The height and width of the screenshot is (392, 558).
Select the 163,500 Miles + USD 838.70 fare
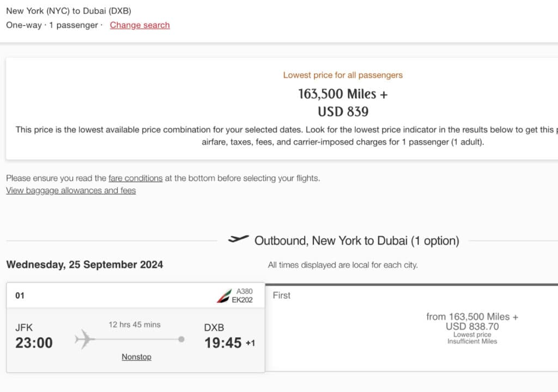click(472, 322)
